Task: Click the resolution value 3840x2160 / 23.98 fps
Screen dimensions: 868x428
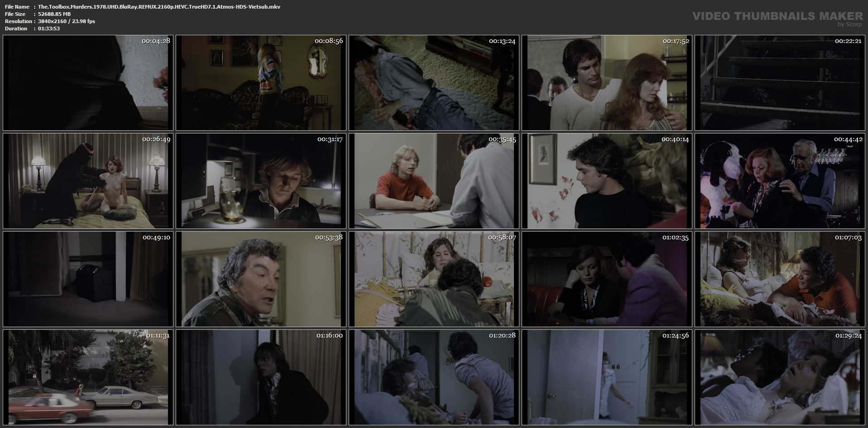Action: click(x=67, y=21)
